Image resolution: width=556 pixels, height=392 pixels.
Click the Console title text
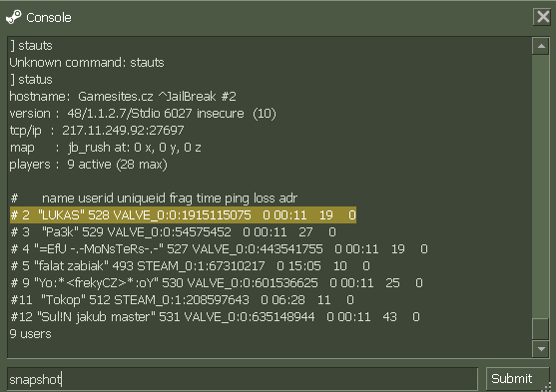click(49, 18)
